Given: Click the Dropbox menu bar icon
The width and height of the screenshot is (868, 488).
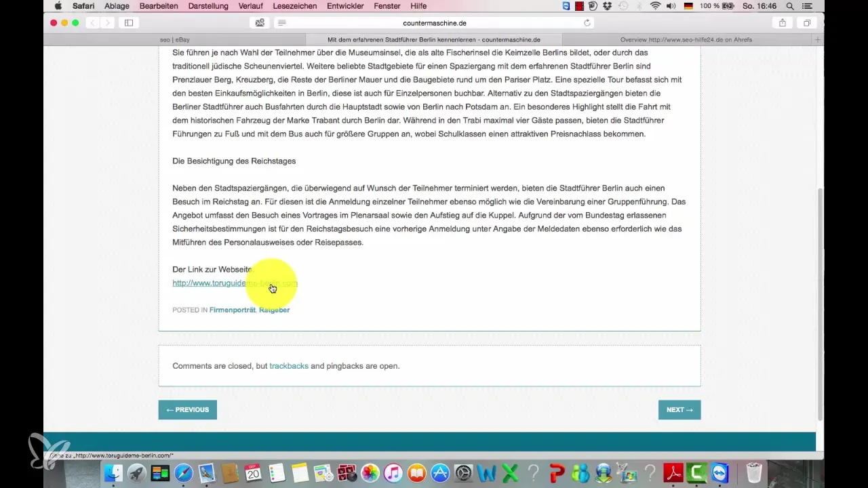Looking at the screenshot, I should point(607,5).
